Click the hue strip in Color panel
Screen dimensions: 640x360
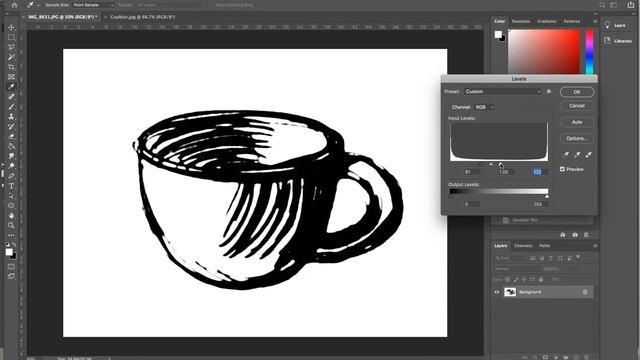click(x=589, y=51)
